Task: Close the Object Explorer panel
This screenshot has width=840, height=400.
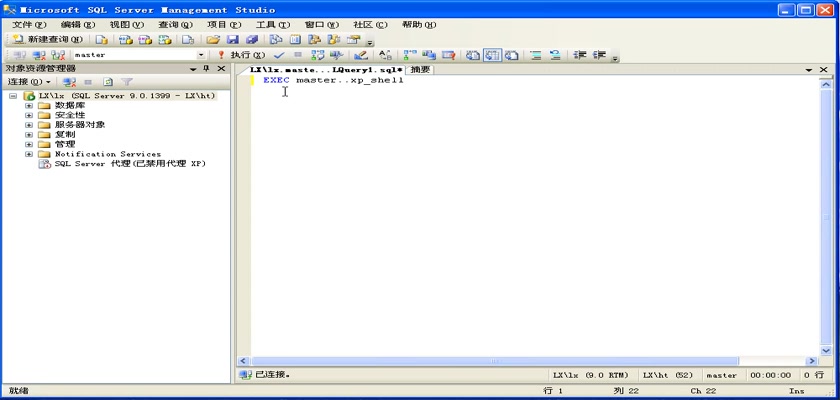Action: [x=221, y=69]
